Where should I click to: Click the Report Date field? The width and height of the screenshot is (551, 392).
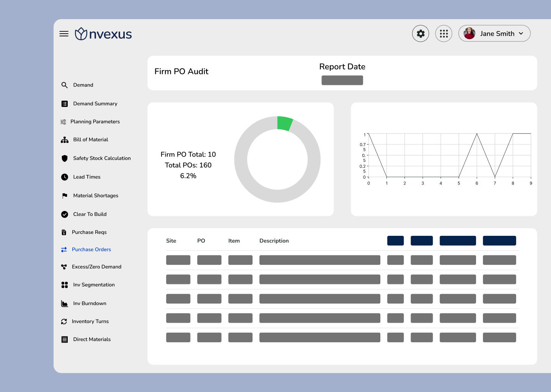tap(342, 80)
